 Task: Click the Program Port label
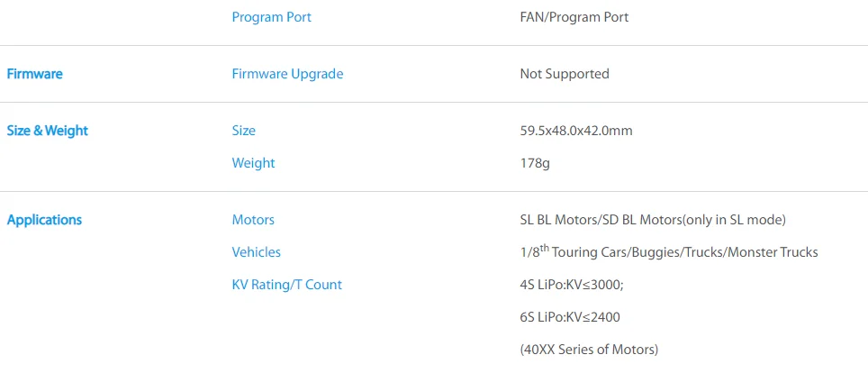click(x=271, y=17)
